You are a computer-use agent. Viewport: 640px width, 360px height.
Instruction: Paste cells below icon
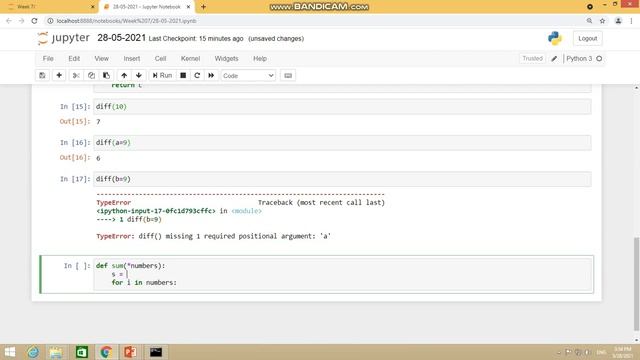[106, 76]
